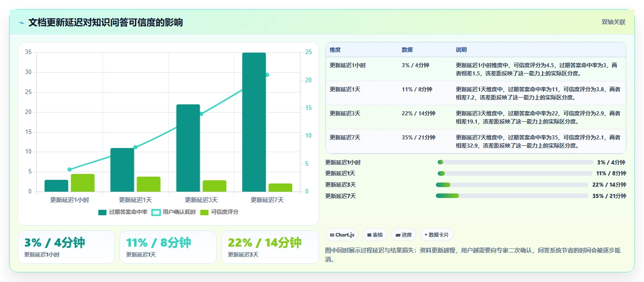Click the 更新延迟7天 progress bar
Image resolution: width=644 pixels, height=282 pixels.
coord(512,196)
